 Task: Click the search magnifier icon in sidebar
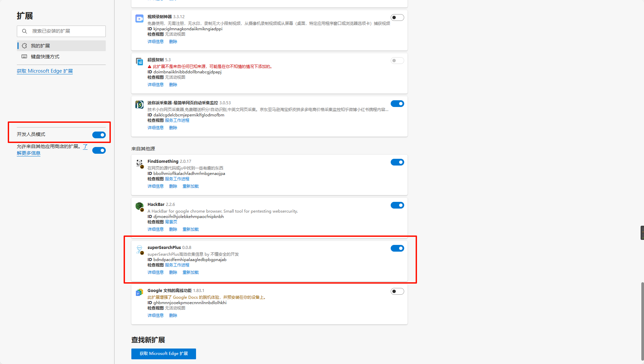(24, 31)
